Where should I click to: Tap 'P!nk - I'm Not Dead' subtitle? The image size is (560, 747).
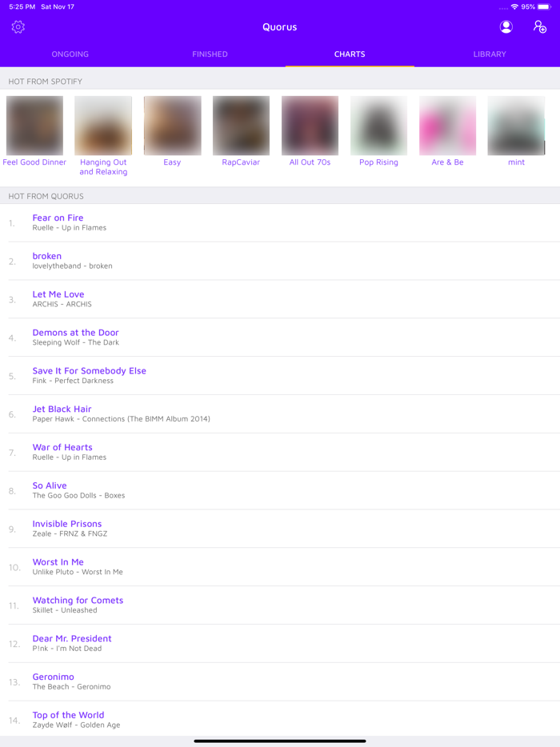tap(66, 649)
